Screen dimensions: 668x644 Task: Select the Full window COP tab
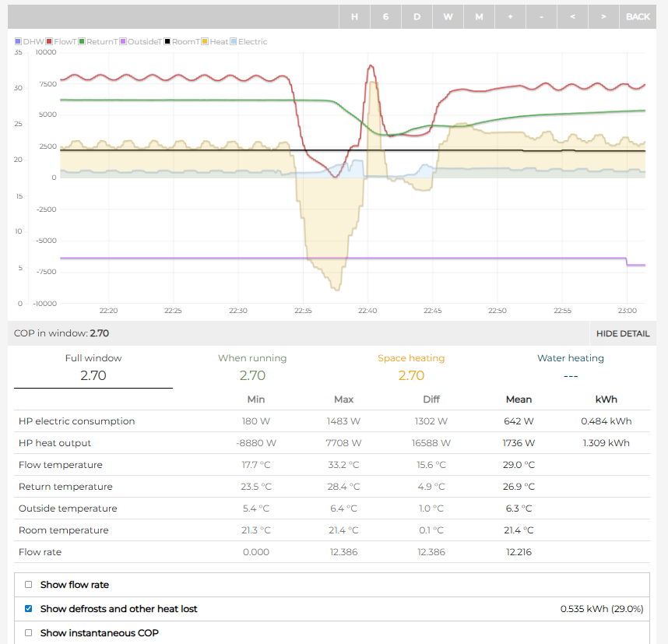(93, 368)
